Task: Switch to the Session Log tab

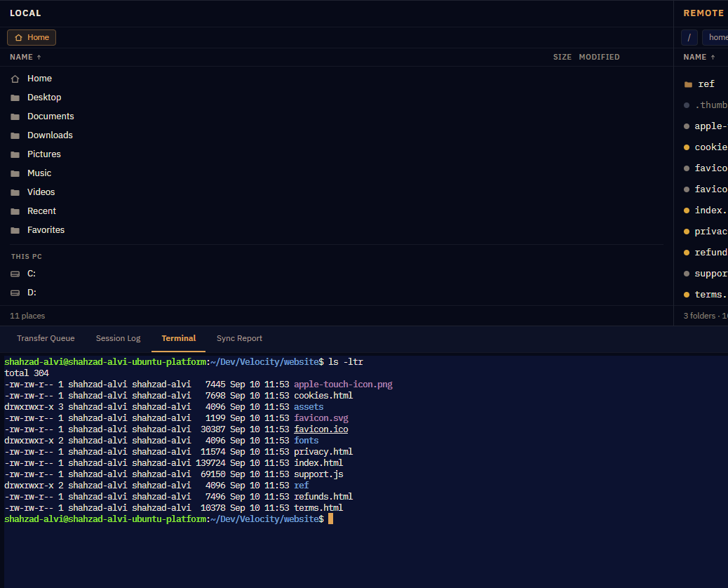Action: point(118,339)
